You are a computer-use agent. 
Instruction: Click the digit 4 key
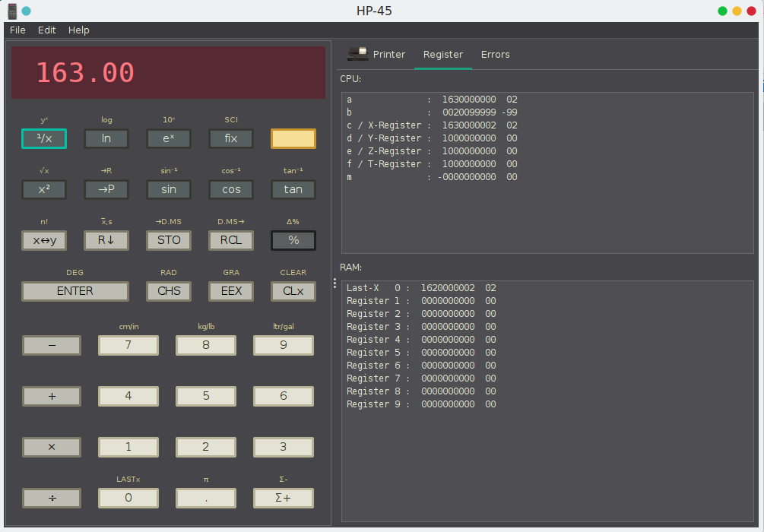tap(128, 396)
